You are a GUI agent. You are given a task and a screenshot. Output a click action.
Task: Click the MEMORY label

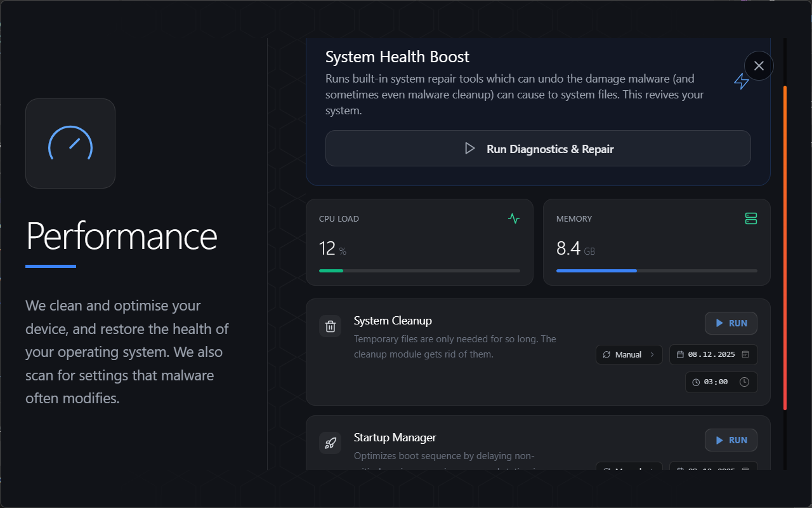click(x=574, y=218)
